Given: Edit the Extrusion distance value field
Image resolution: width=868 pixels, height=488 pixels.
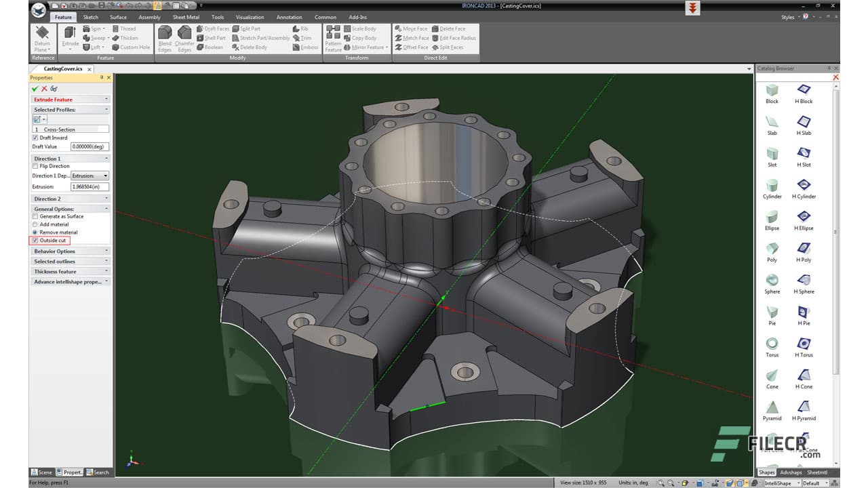Looking at the screenshot, I should (x=88, y=186).
